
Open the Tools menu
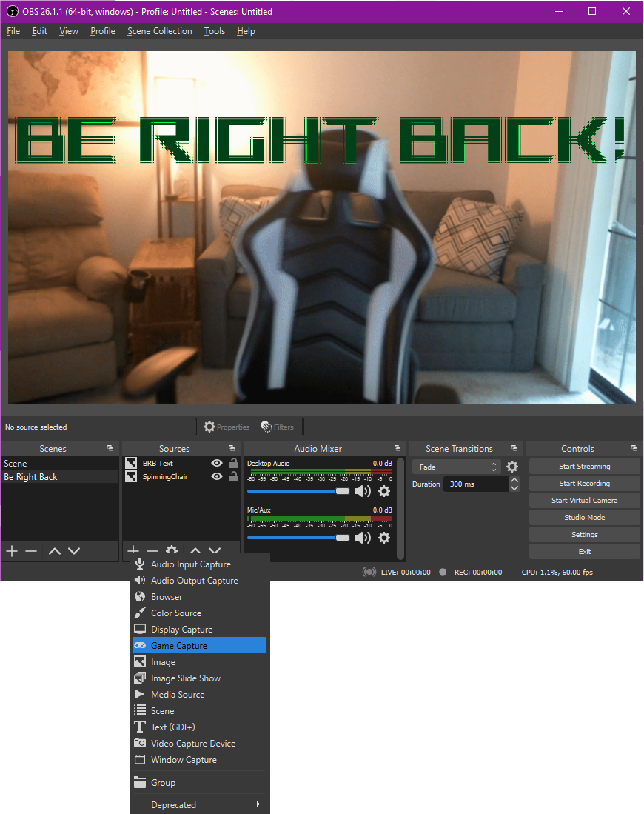click(214, 31)
